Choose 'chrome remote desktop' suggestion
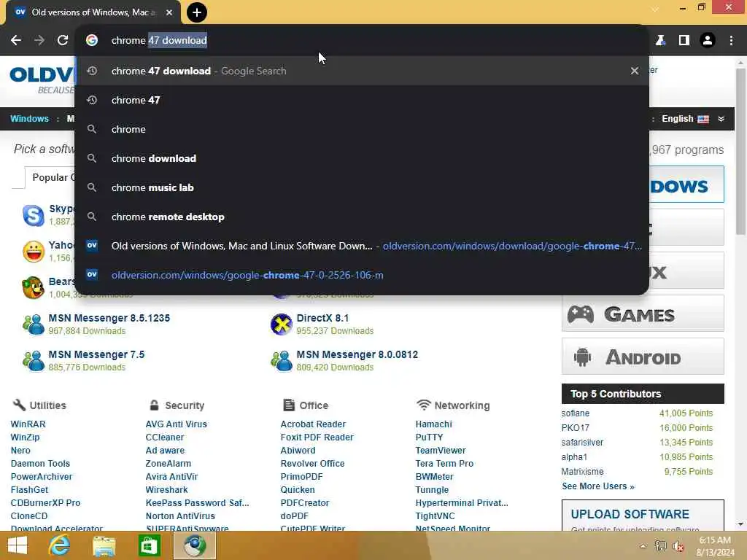Screen dimensions: 747x560 (x=362, y=217)
